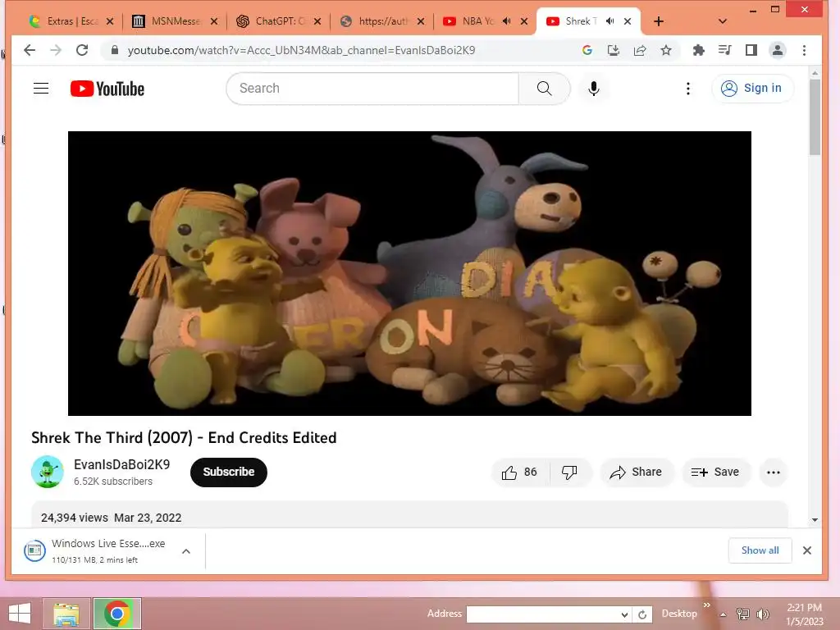Open YouTube settings three-dot menu
840x630 pixels.
688,89
